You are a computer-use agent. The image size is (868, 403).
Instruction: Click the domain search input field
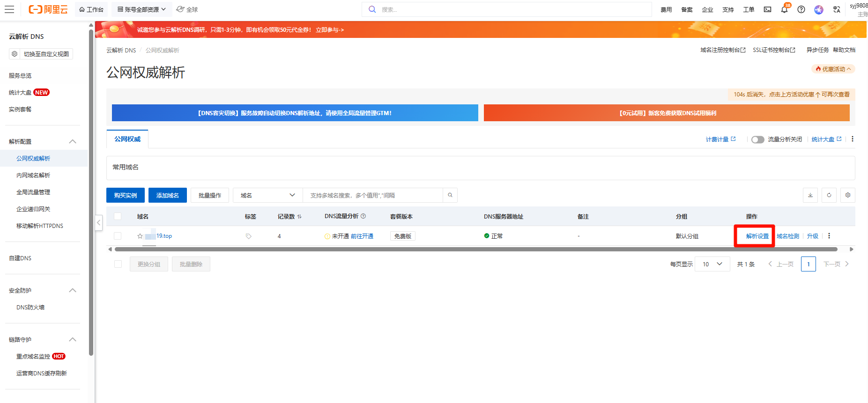coord(372,195)
